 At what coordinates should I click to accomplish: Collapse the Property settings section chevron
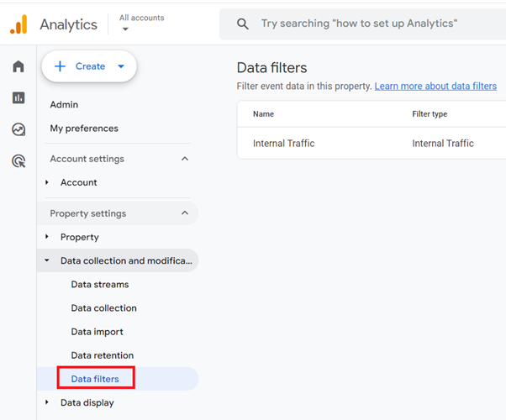(x=185, y=213)
